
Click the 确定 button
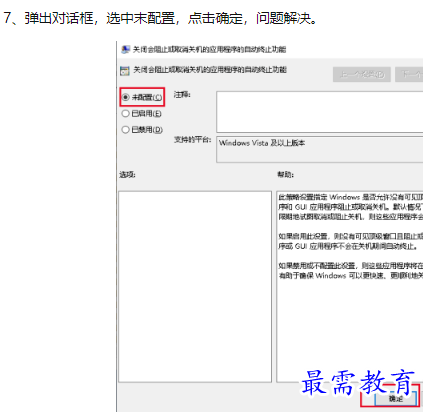tap(396, 399)
